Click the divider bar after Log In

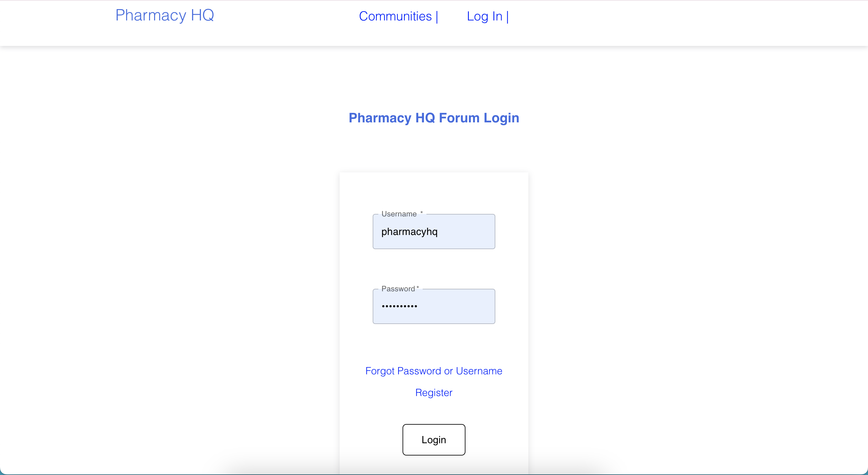point(508,17)
